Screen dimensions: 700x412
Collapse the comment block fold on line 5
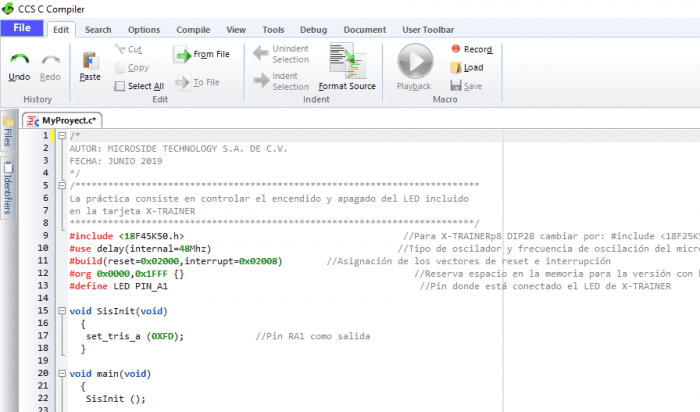coord(61,185)
